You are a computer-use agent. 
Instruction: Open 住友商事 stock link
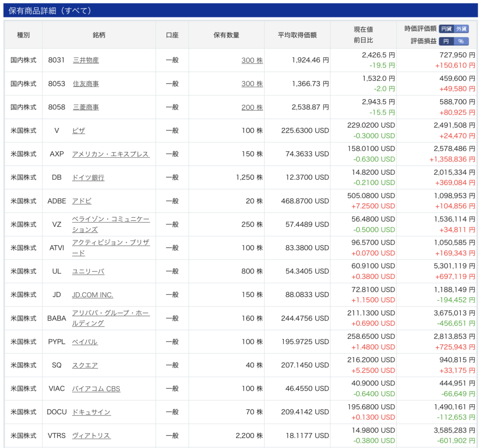[x=86, y=84]
